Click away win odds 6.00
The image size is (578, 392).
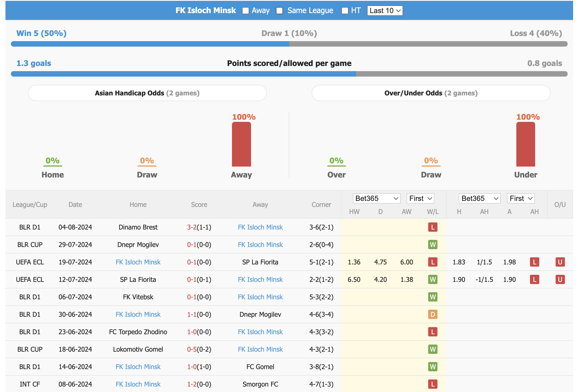(x=407, y=262)
